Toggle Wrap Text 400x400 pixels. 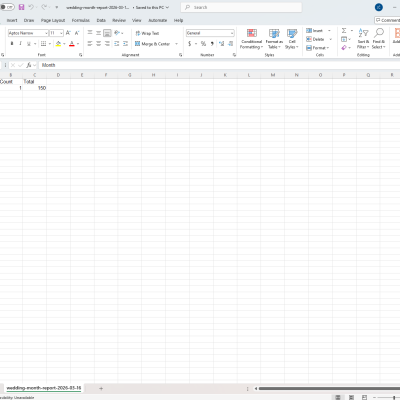(147, 33)
